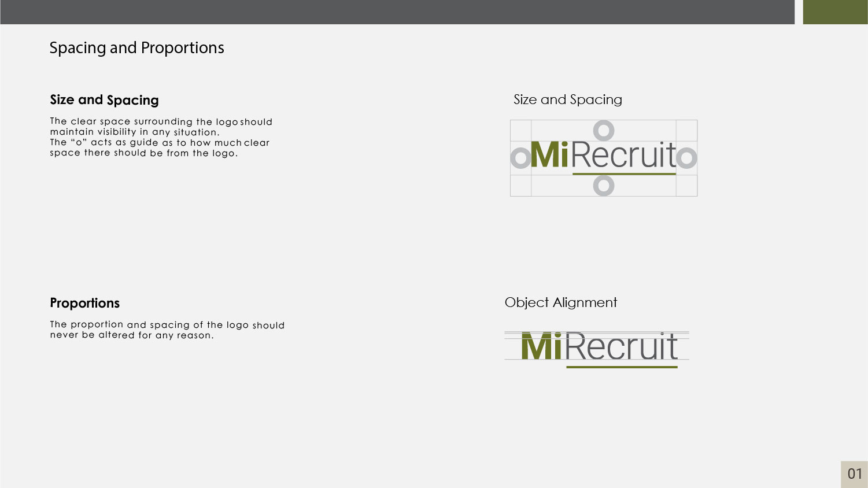Click the top-left corner cell of spacing grid
Viewport: 868px width, 488px height.
[520, 130]
